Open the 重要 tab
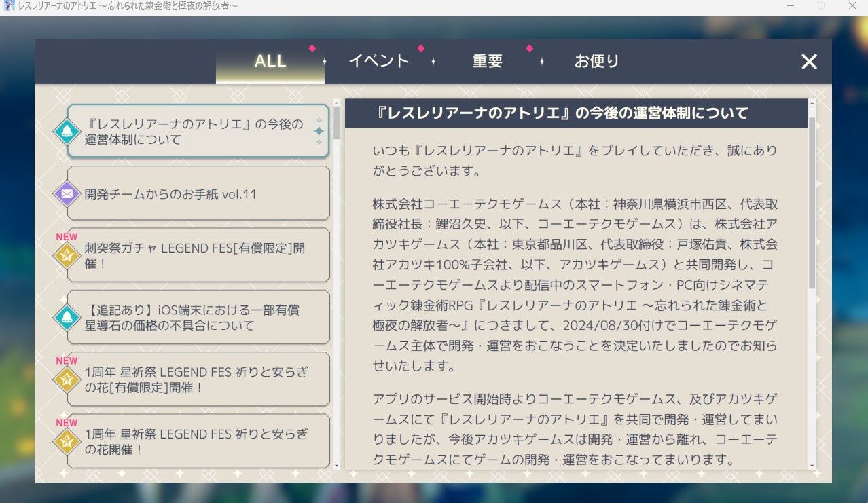The image size is (868, 503). click(x=488, y=61)
